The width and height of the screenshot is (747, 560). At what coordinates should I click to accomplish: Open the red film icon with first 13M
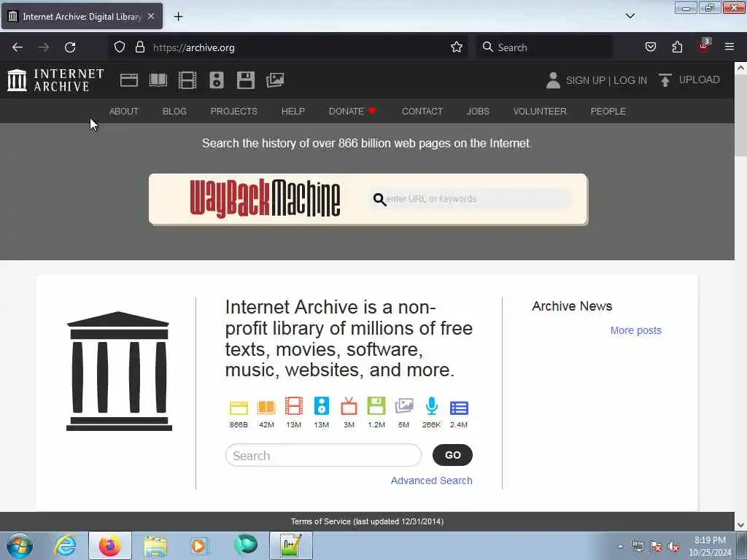click(x=294, y=406)
